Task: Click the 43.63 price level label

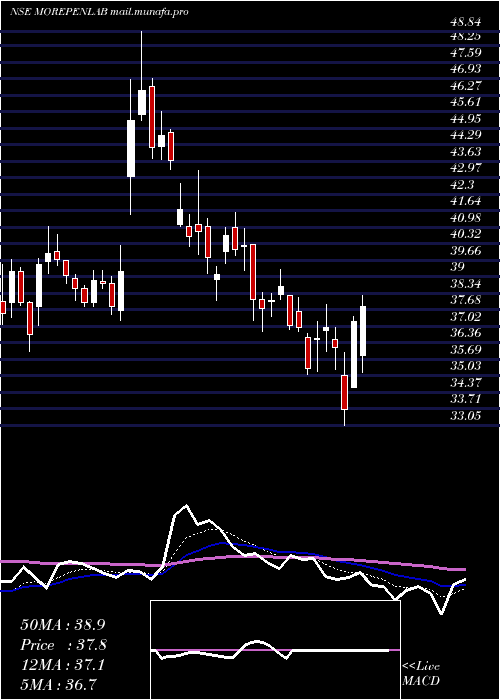Action: [465, 151]
